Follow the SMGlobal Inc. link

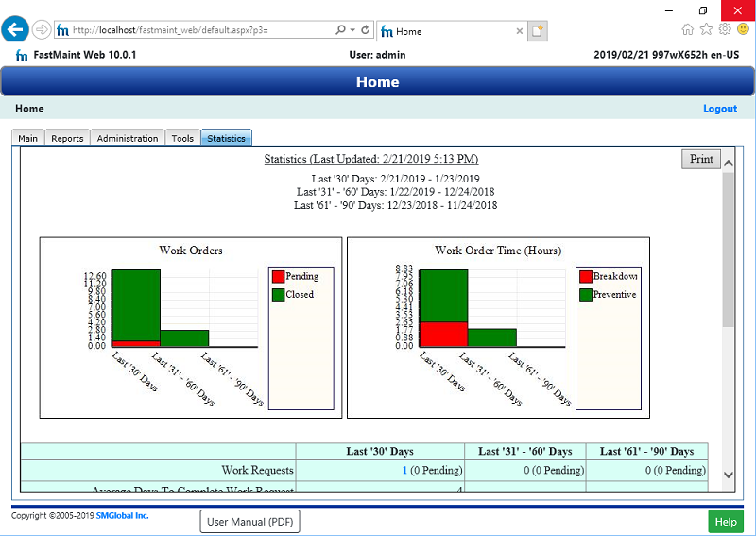(x=123, y=516)
